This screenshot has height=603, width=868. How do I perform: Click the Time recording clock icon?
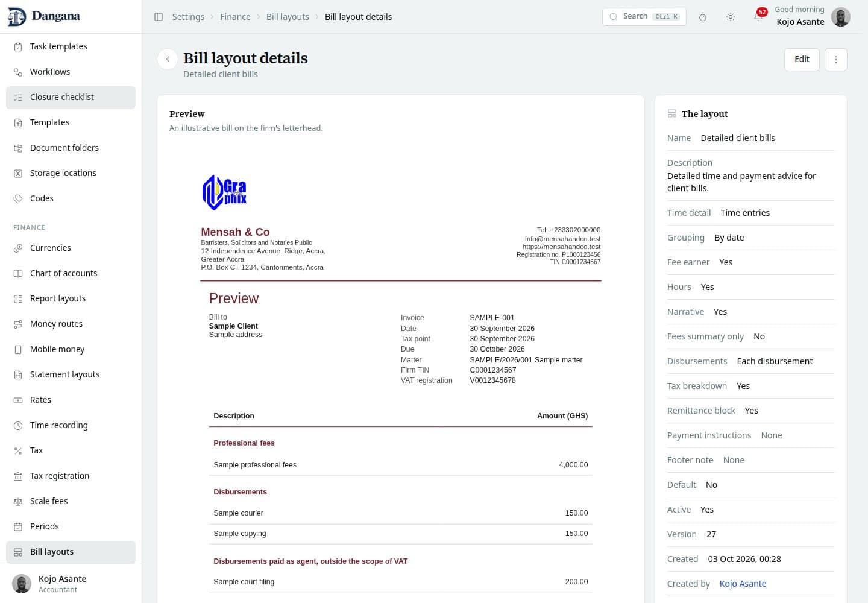click(18, 425)
